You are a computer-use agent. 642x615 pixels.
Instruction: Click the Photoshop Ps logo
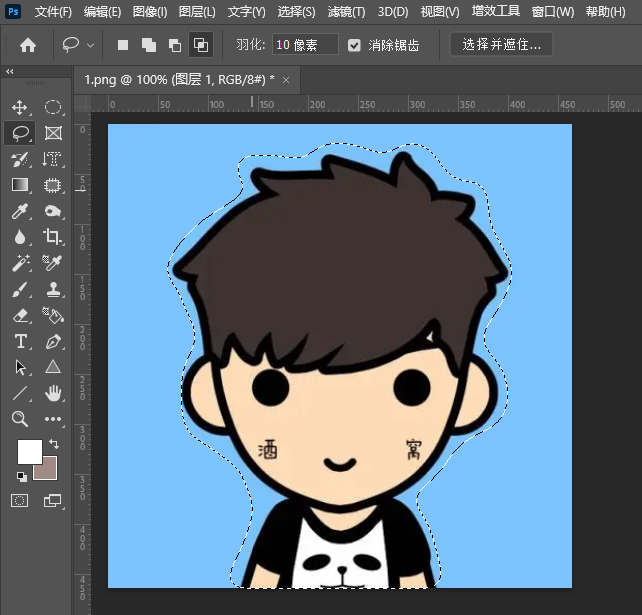tap(13, 11)
